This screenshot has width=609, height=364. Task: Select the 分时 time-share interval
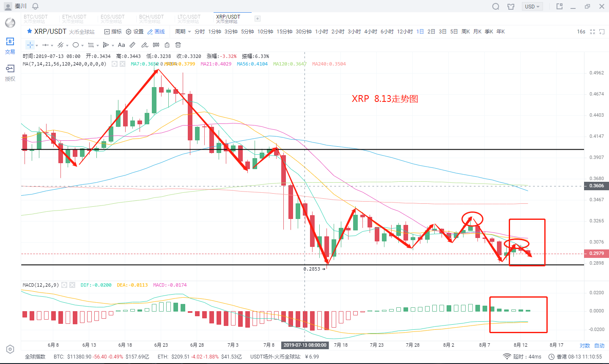[x=200, y=32]
